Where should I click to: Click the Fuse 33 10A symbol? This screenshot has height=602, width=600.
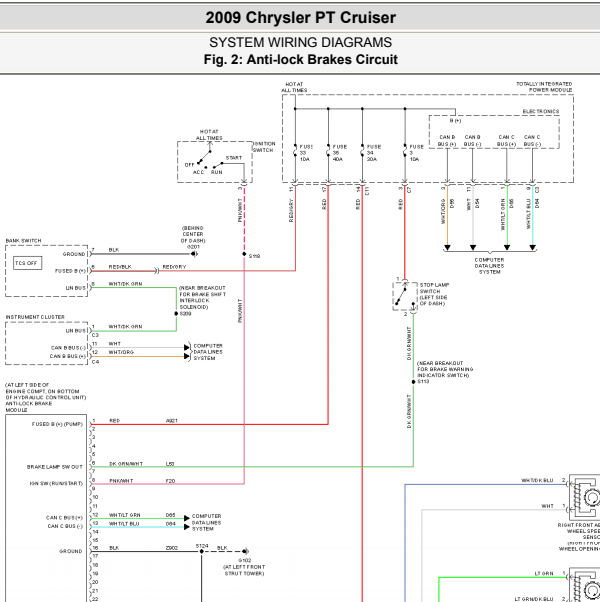[295, 152]
